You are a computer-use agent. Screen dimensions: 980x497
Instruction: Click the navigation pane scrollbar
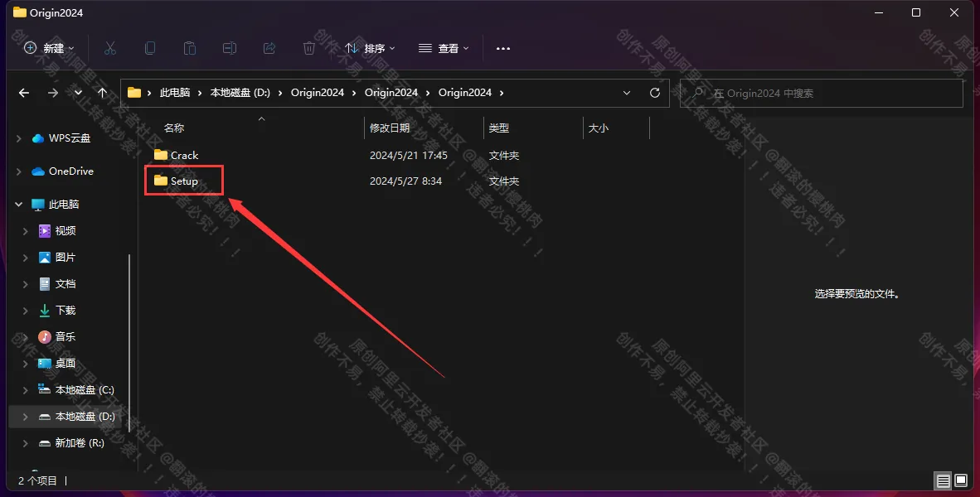coord(129,343)
